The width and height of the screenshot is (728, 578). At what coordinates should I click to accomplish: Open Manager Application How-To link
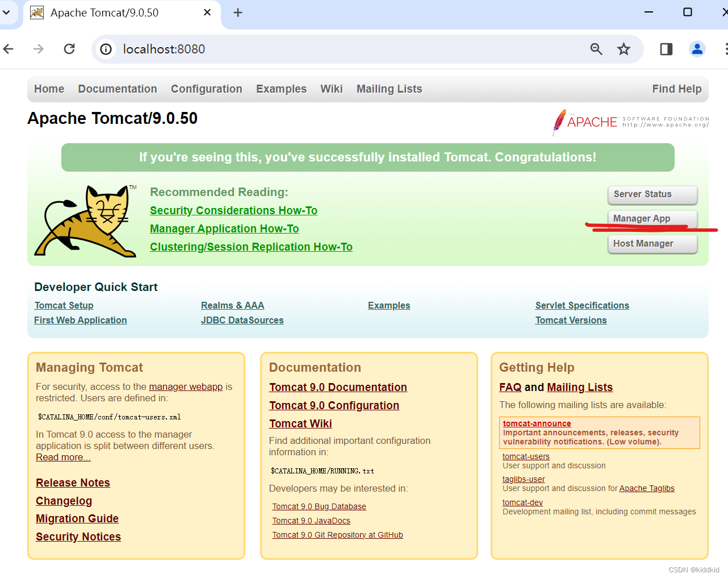[224, 228]
